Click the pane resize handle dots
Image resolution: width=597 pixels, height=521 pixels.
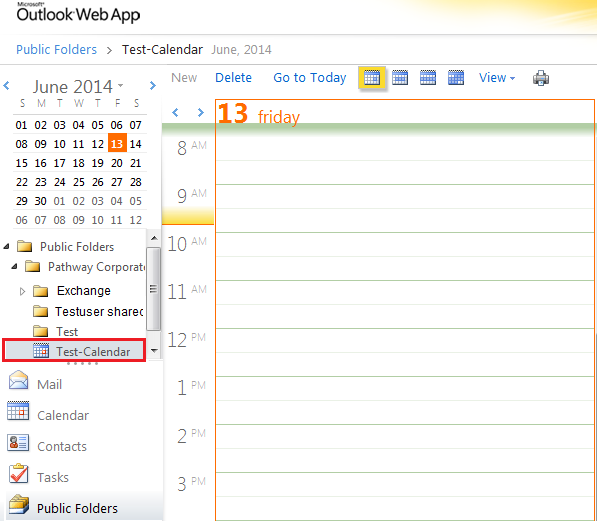pos(82,364)
